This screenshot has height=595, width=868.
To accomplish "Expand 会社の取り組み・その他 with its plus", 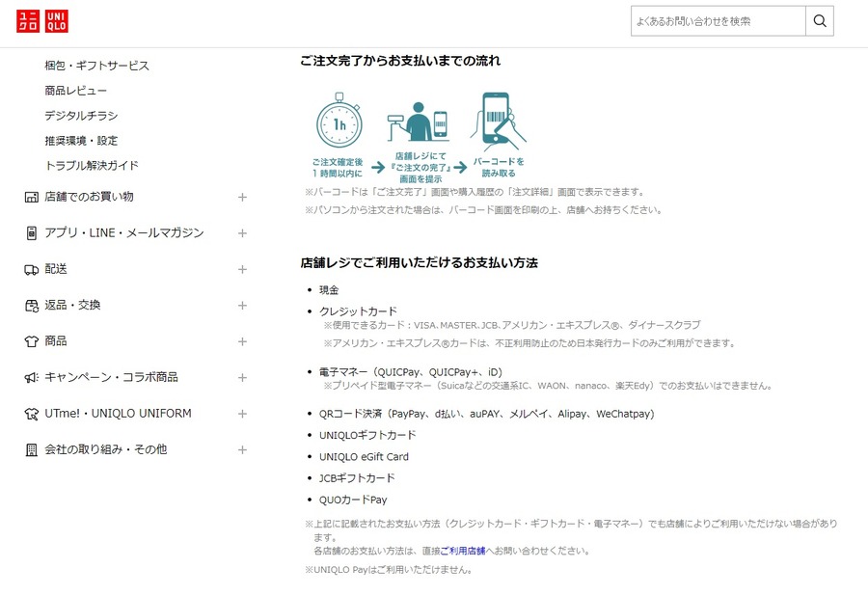I will tap(242, 450).
